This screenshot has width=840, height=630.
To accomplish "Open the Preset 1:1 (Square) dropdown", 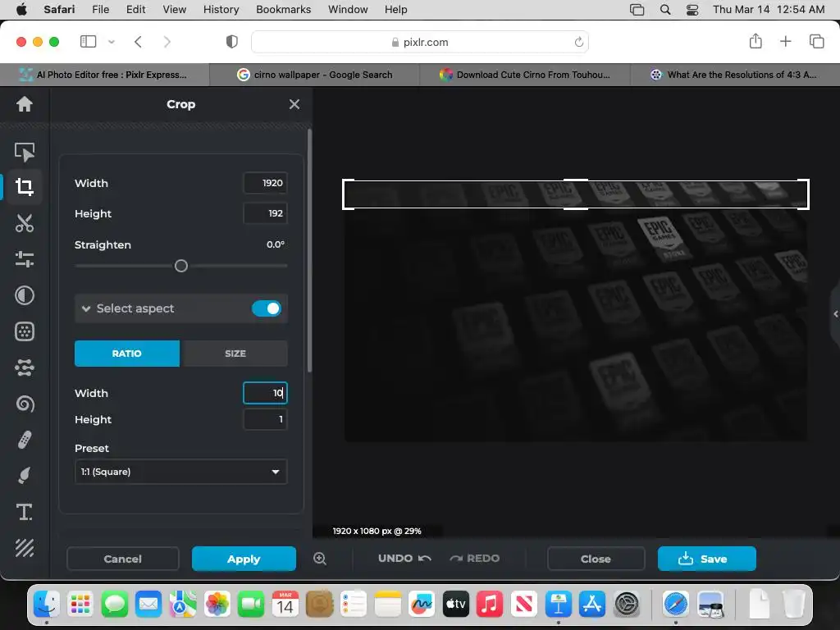I will point(181,472).
